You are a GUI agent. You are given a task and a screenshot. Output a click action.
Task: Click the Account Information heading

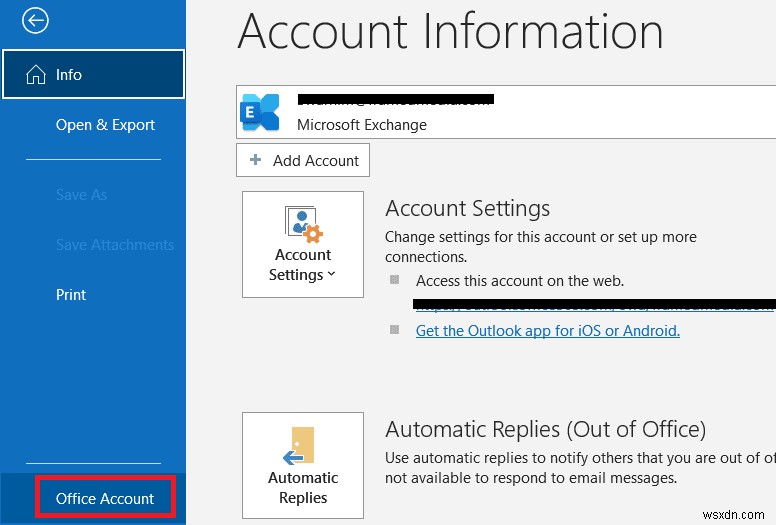pos(450,31)
